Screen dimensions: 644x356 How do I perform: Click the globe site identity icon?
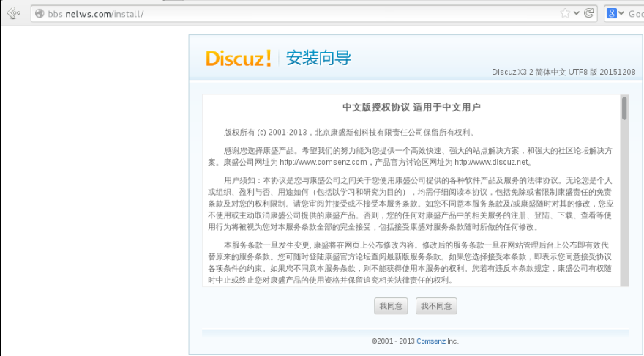[x=40, y=14]
